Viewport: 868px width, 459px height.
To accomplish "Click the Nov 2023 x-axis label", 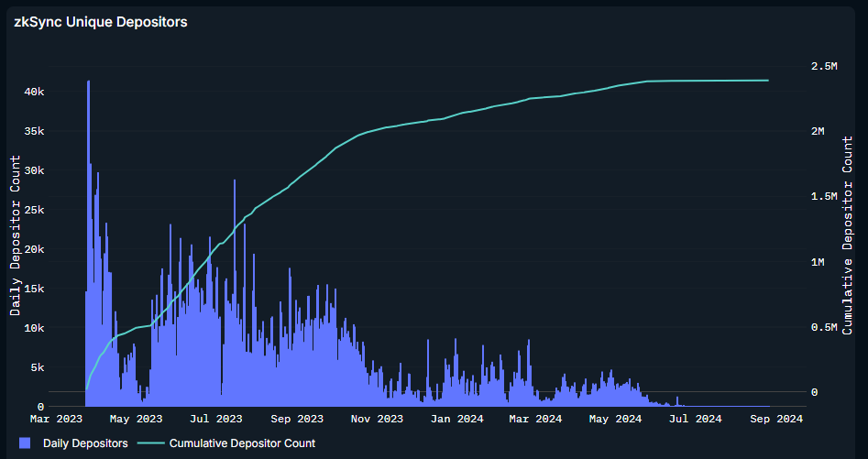I will [x=377, y=420].
